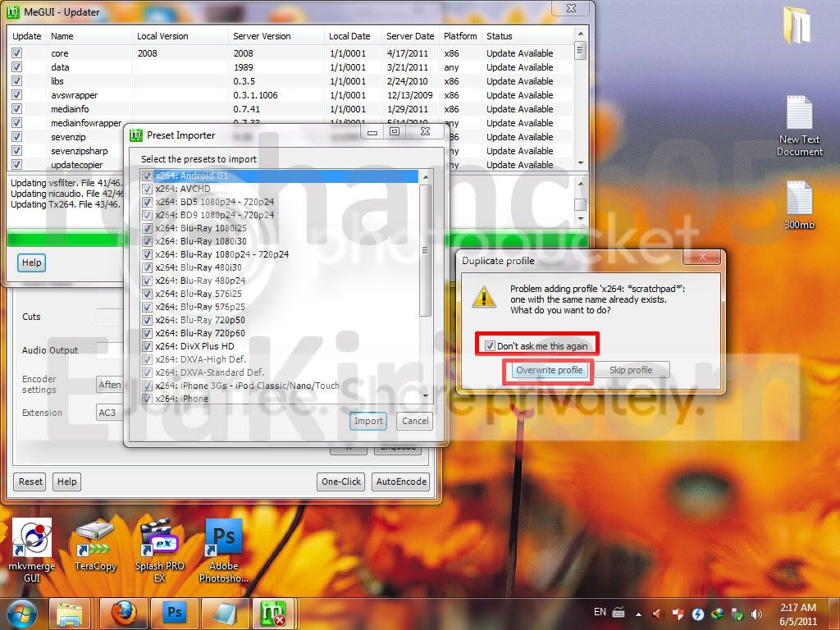Open Firefox from the taskbar

tap(123, 614)
